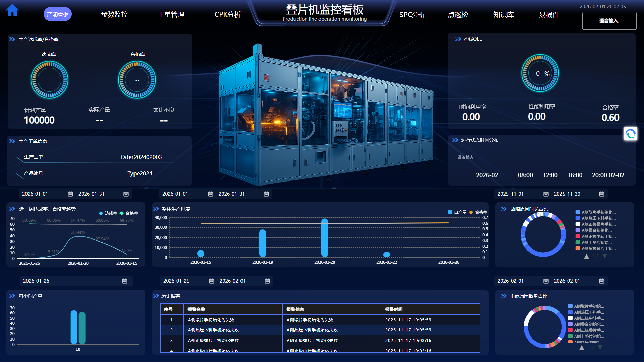Open the floating refresh widget icon

point(630,134)
